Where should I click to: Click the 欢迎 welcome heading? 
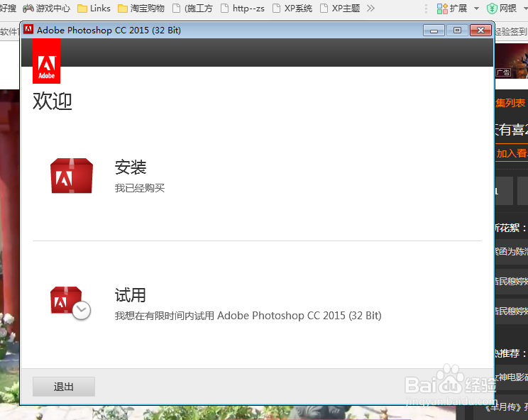click(x=53, y=101)
